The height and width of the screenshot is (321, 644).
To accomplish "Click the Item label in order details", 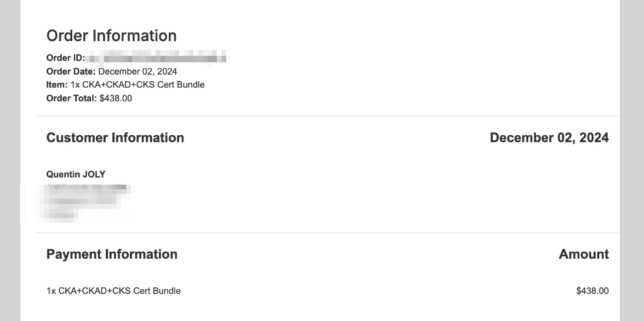I will (x=57, y=85).
